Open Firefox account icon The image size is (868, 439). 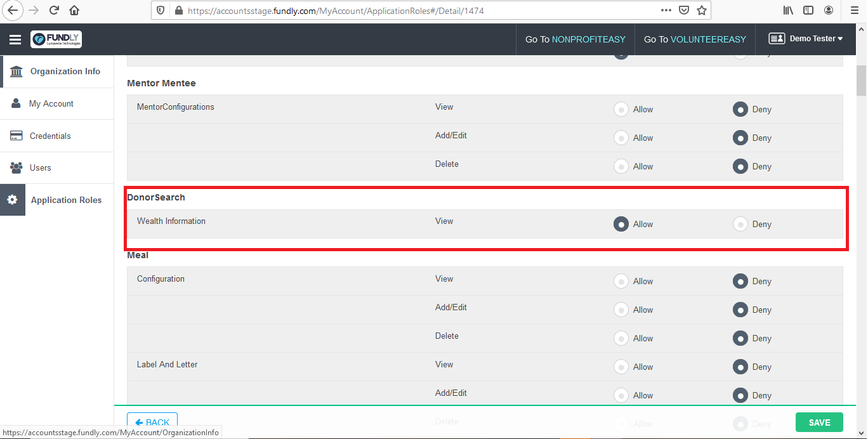pyautogui.click(x=829, y=10)
